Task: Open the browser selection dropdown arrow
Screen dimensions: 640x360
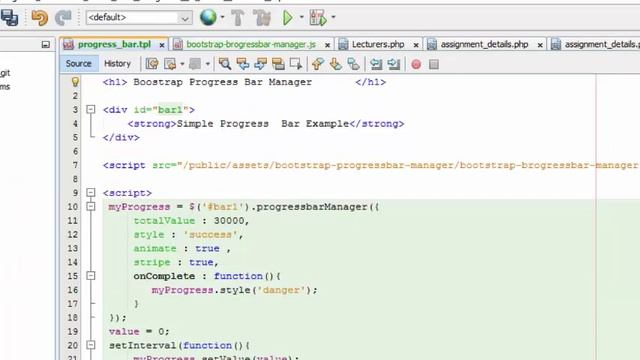Action: point(222,18)
